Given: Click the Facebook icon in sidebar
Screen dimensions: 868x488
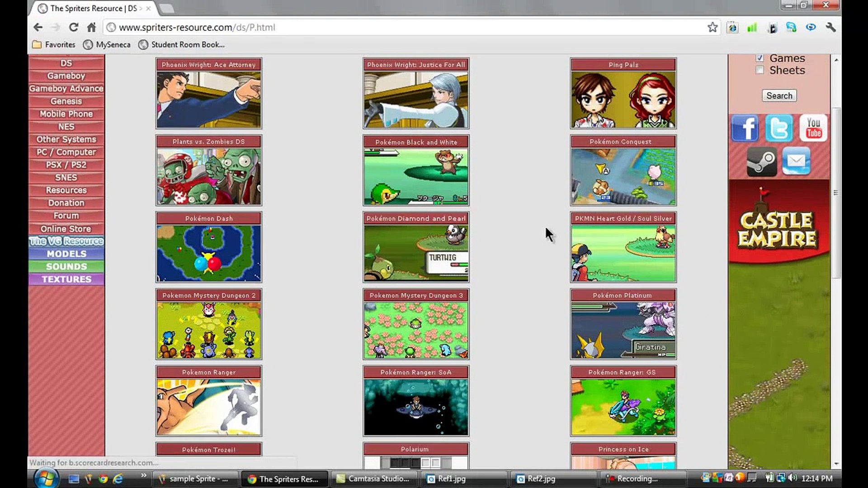Looking at the screenshot, I should click(x=745, y=128).
